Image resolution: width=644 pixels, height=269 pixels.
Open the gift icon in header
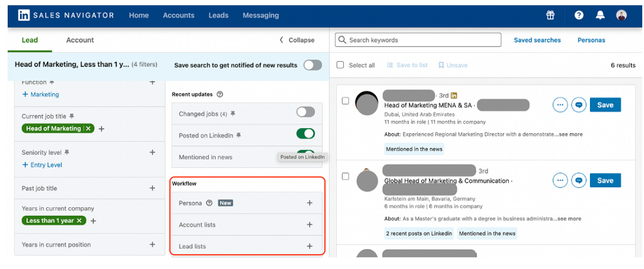(550, 15)
